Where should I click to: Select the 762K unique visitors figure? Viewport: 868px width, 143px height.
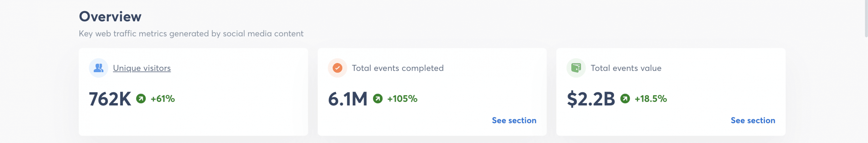tap(110, 99)
